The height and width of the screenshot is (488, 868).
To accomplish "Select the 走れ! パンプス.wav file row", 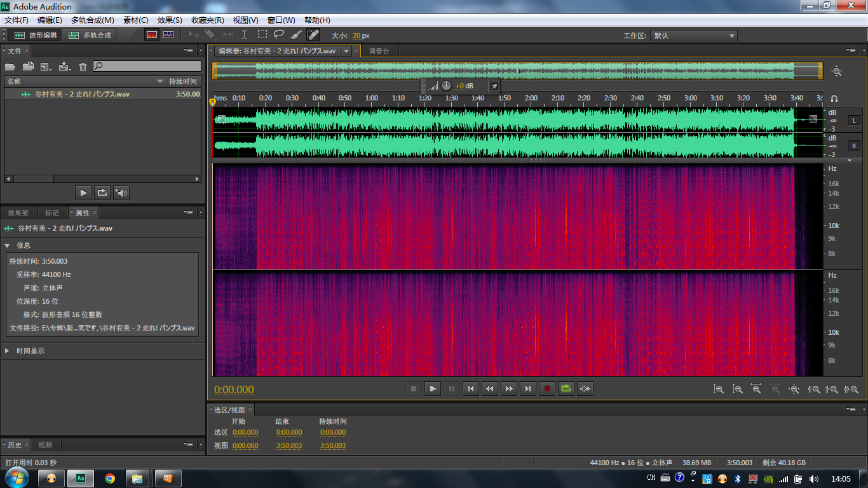I will [x=103, y=94].
